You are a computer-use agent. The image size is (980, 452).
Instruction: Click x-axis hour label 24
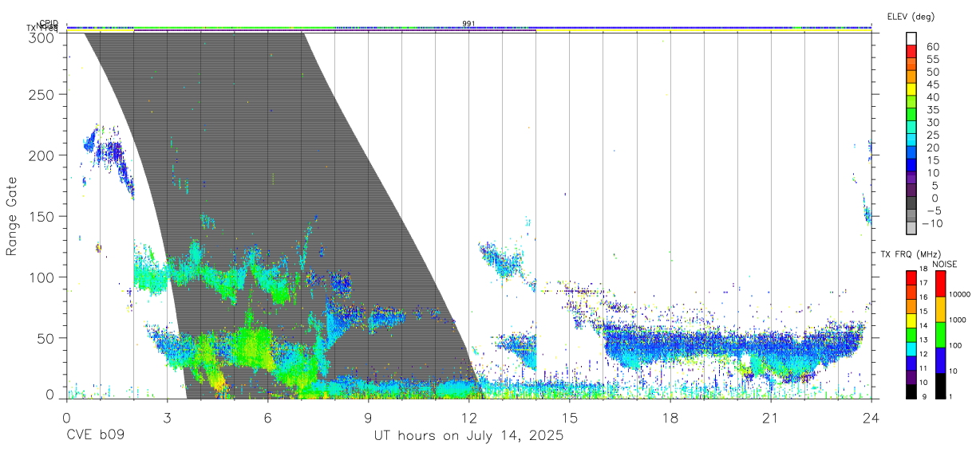click(x=871, y=418)
